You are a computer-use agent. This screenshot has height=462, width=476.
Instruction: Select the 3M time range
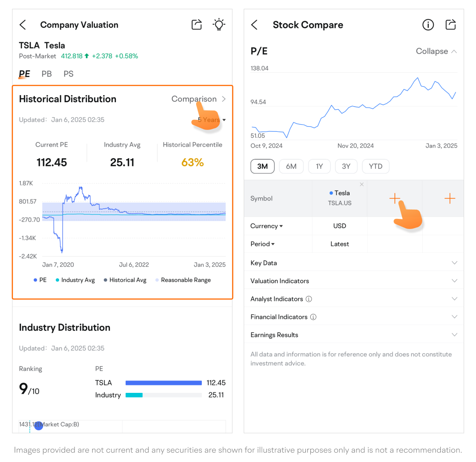click(x=262, y=166)
